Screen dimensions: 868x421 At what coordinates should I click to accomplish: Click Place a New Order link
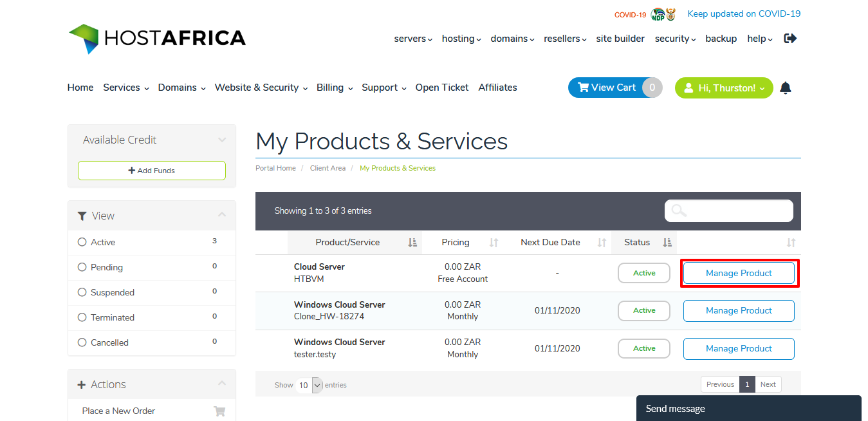(118, 411)
